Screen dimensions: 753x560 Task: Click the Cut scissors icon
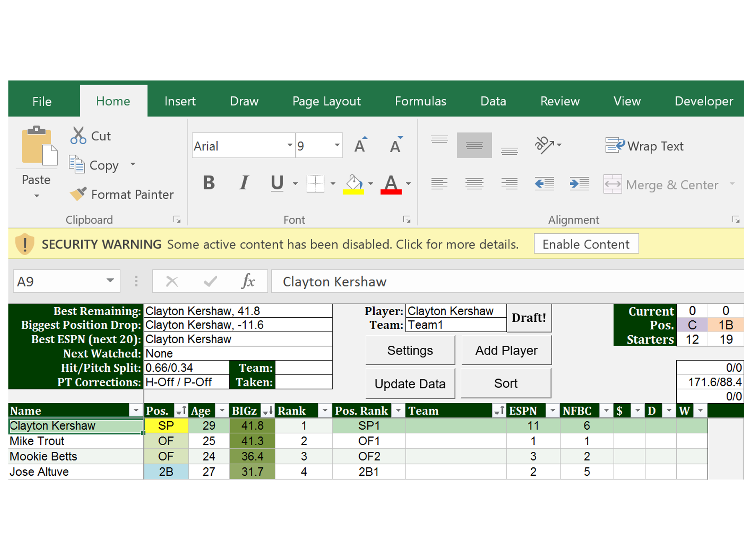click(78, 135)
